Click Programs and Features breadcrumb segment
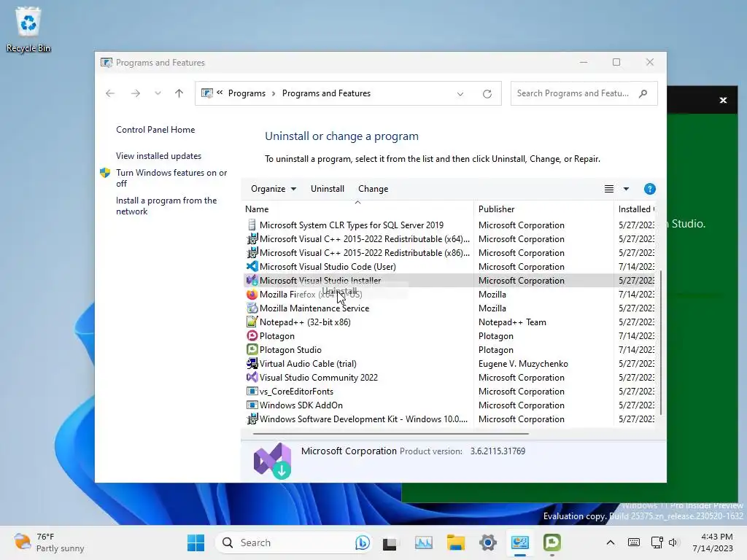Image resolution: width=747 pixels, height=560 pixels. [326, 93]
